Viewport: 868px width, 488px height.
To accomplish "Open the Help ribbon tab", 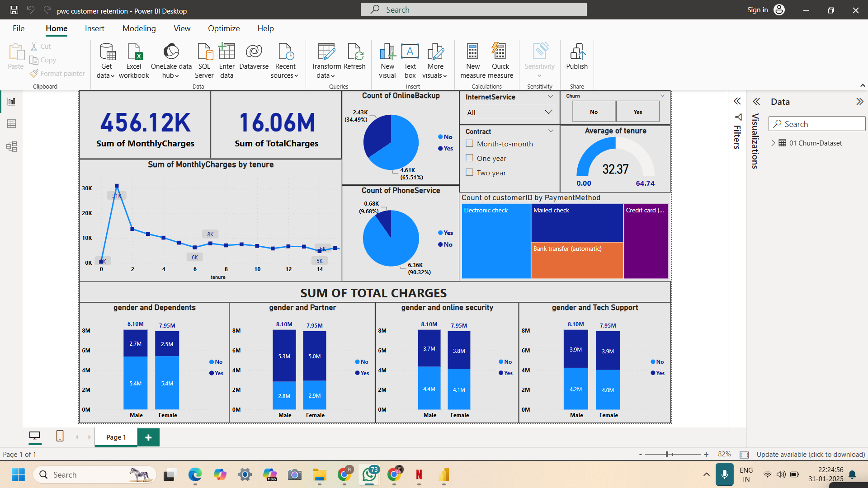I will coord(265,28).
